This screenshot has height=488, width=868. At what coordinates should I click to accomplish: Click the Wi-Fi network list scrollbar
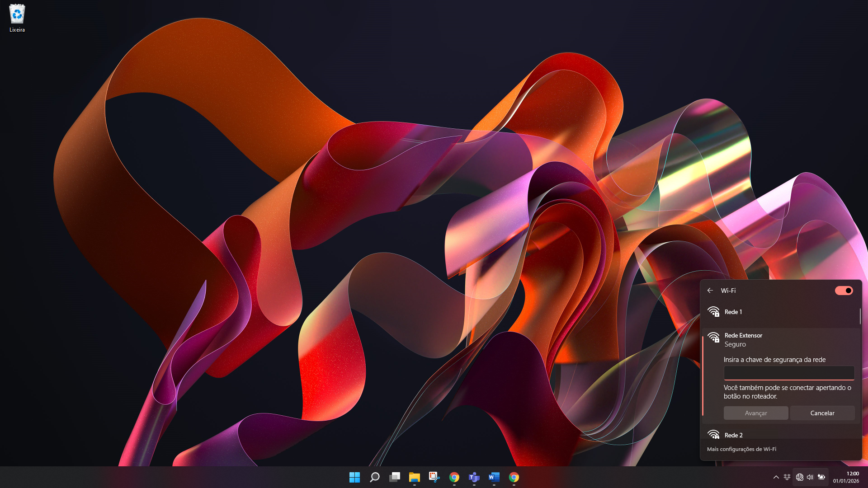point(860,317)
